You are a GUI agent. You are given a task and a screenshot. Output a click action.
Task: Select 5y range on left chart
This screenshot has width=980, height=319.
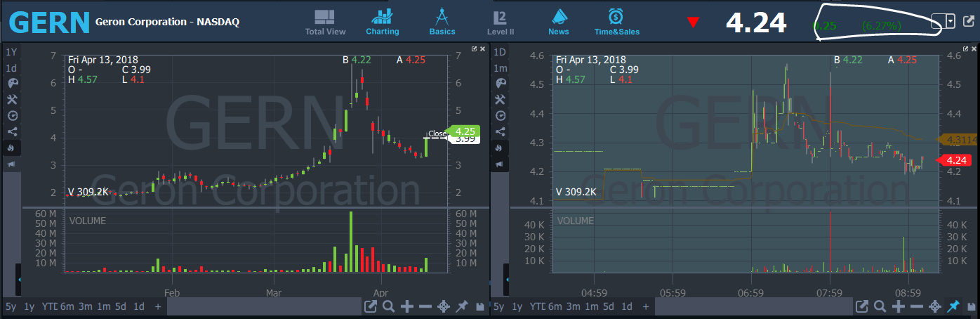11,306
